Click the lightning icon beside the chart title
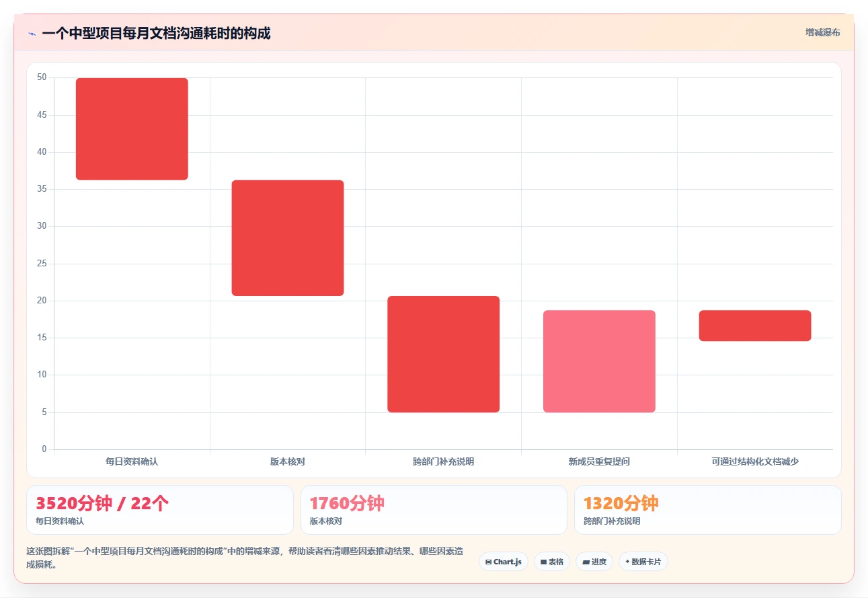Image resolution: width=868 pixels, height=598 pixels. tap(32, 33)
